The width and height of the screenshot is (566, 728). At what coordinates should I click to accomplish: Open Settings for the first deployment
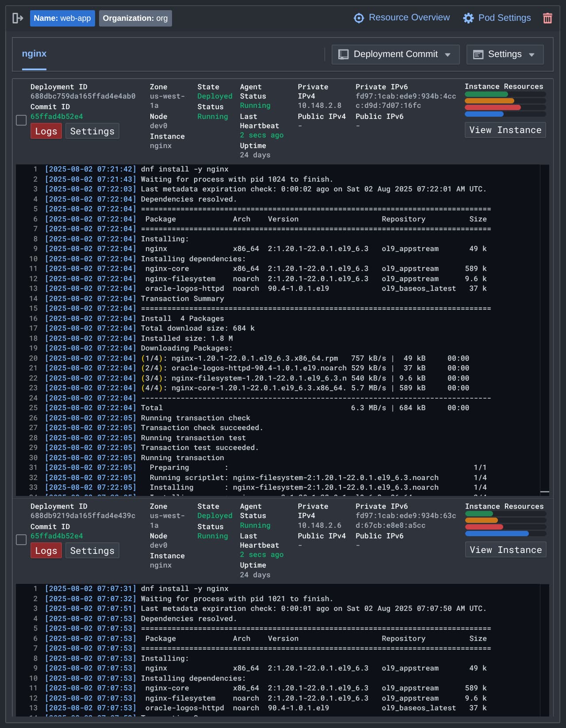tap(92, 131)
